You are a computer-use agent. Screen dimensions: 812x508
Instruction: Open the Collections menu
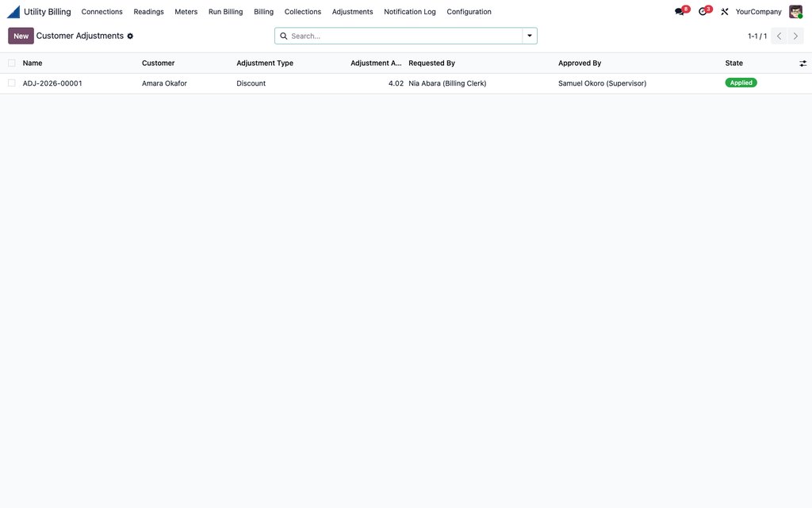pos(303,11)
